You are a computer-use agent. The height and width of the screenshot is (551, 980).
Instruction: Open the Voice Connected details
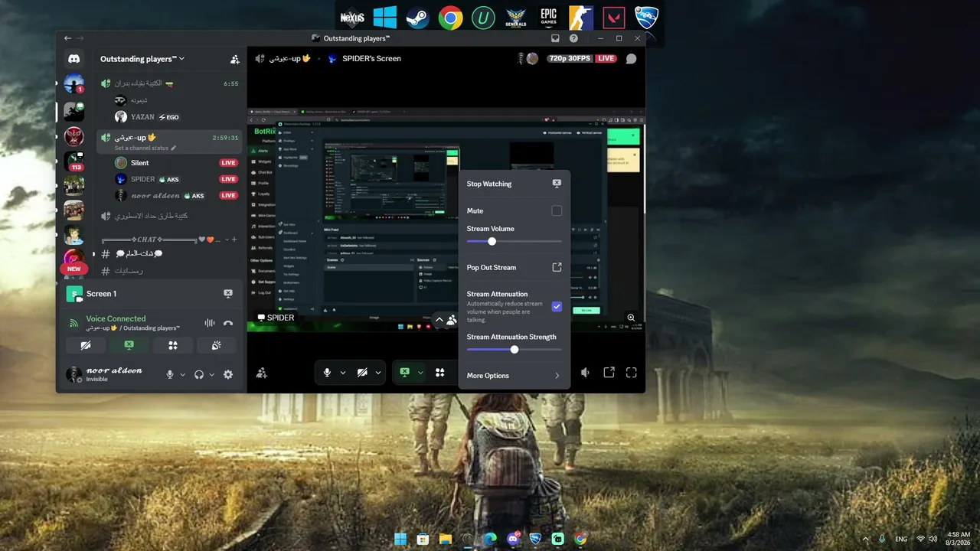tap(116, 318)
